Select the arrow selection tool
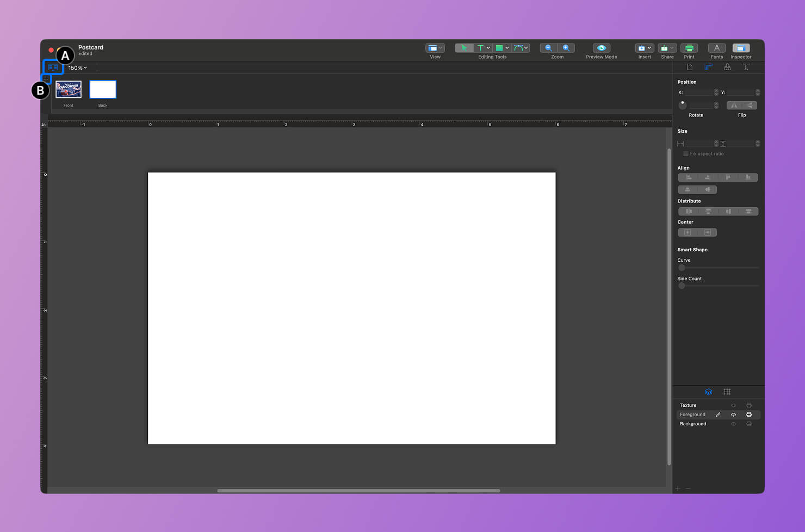Screen dimensions: 805x532 coord(464,48)
